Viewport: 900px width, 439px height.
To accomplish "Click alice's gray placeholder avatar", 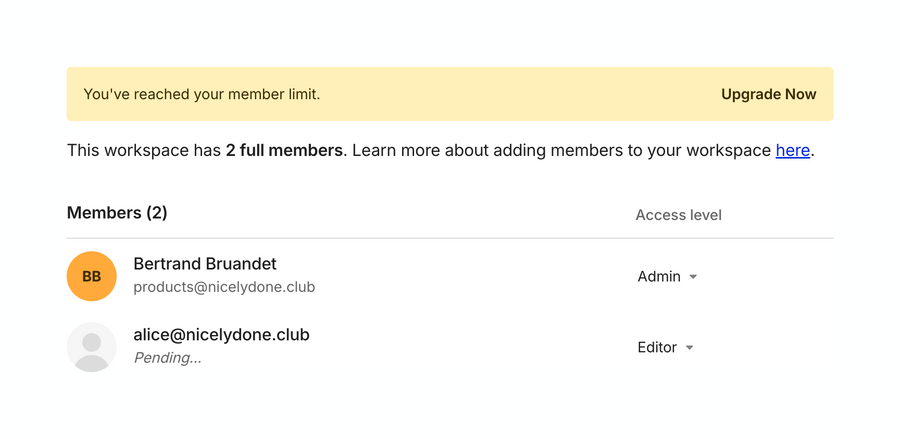I will [x=92, y=347].
